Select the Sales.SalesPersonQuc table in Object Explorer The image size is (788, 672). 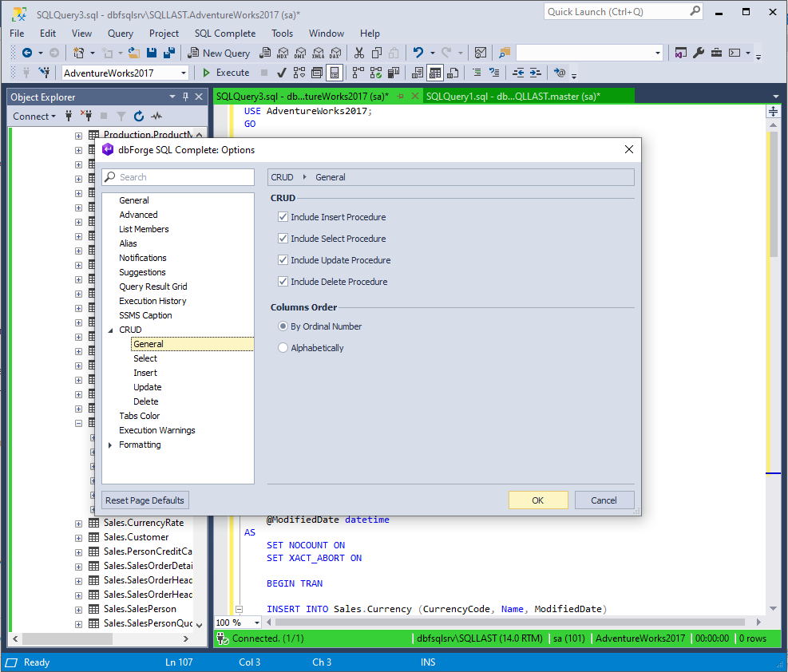point(148,624)
